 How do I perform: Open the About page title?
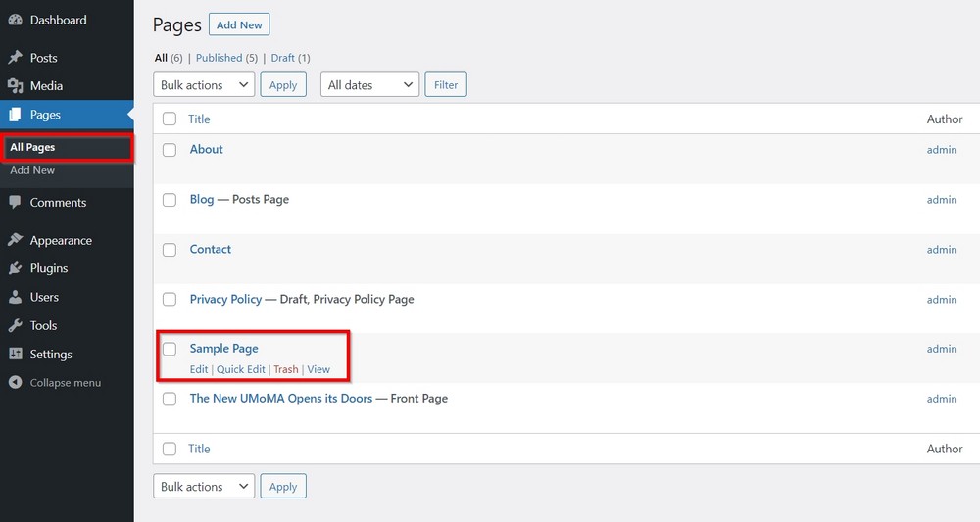pos(206,149)
